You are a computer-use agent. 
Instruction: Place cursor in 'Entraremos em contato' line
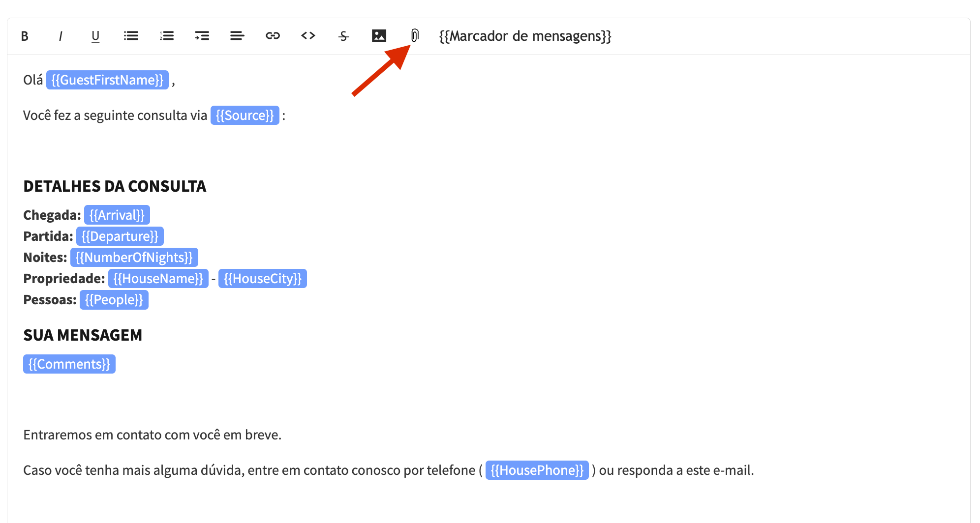(x=152, y=435)
